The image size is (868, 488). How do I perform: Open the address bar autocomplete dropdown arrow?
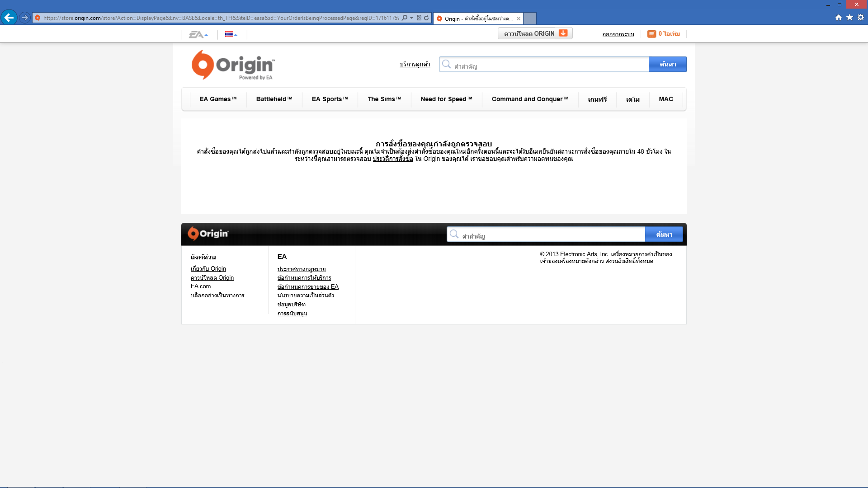pos(411,18)
